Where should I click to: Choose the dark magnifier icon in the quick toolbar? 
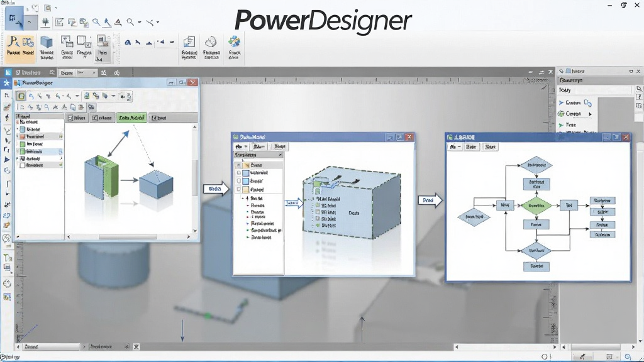[130, 22]
